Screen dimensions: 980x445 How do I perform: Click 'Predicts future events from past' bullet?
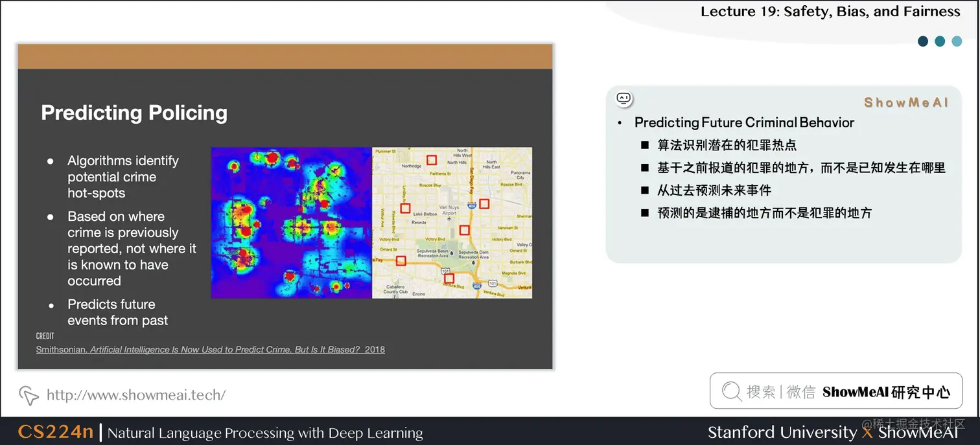point(117,312)
